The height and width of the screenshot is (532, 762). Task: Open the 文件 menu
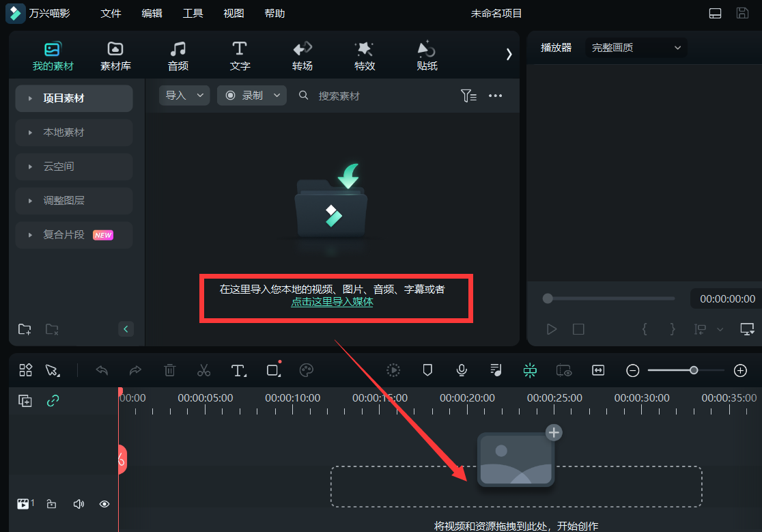tap(111, 13)
